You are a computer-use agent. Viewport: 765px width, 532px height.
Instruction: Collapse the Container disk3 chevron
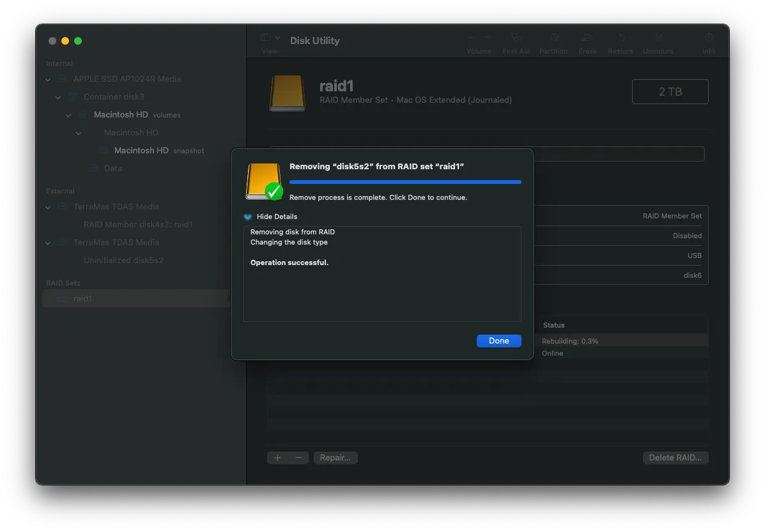click(x=58, y=97)
